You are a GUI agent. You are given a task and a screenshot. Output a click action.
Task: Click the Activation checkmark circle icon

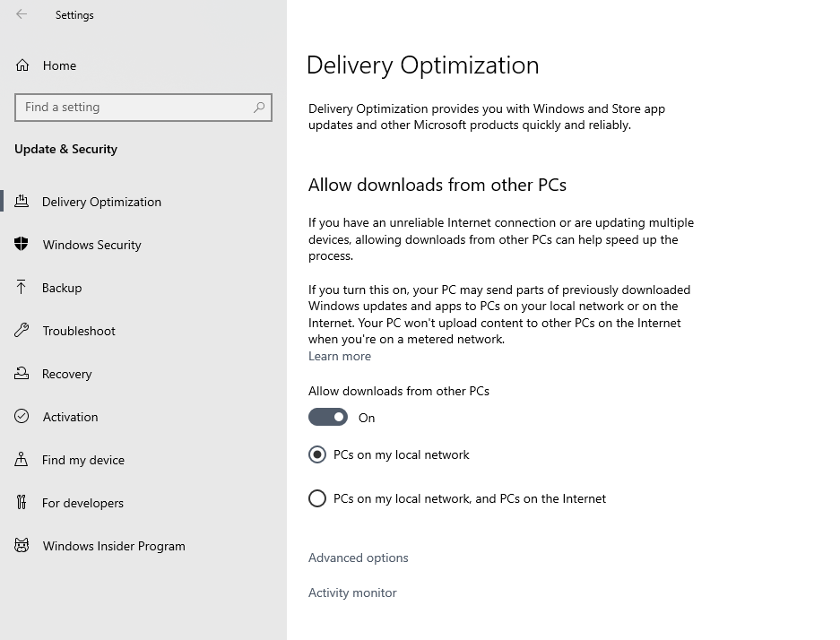[22, 417]
